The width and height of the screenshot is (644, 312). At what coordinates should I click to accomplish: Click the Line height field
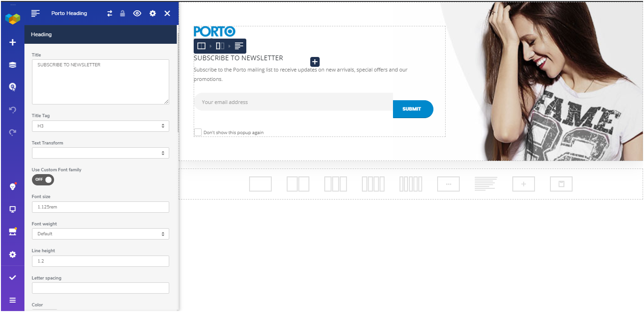(101, 261)
